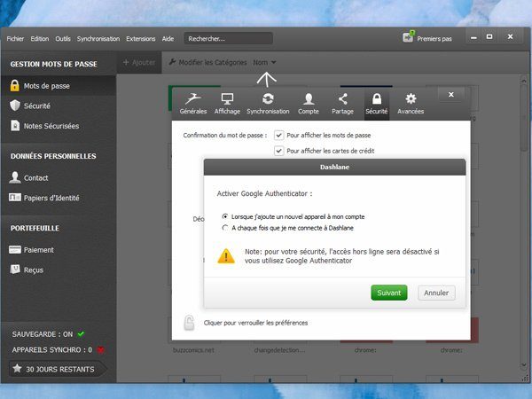Open the Sécurité shield sidebar item
532x399 pixels.
[x=59, y=106]
